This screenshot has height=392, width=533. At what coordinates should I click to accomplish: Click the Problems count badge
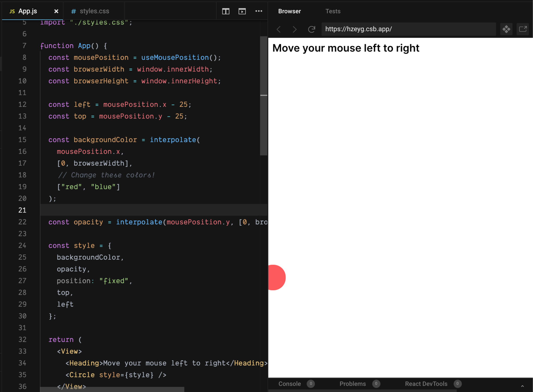376,384
